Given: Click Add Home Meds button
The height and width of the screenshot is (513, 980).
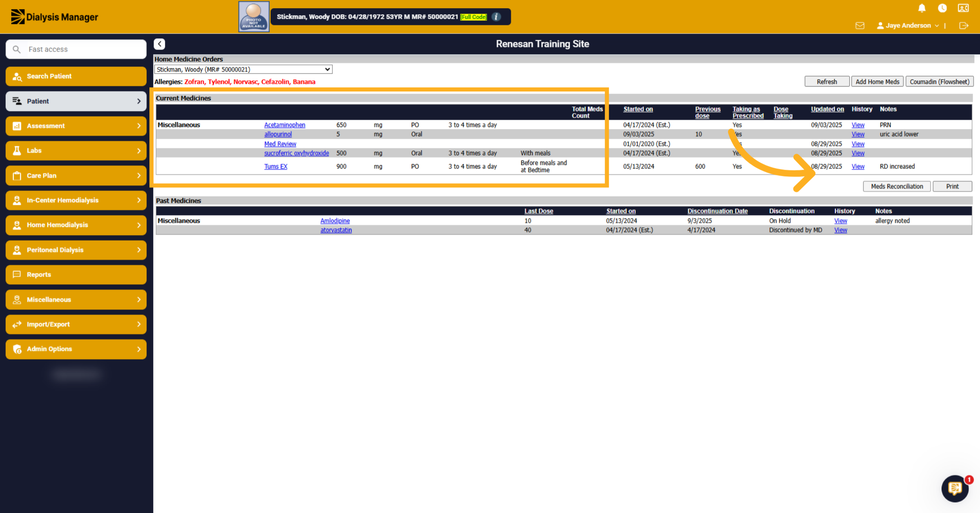Looking at the screenshot, I should pos(878,82).
